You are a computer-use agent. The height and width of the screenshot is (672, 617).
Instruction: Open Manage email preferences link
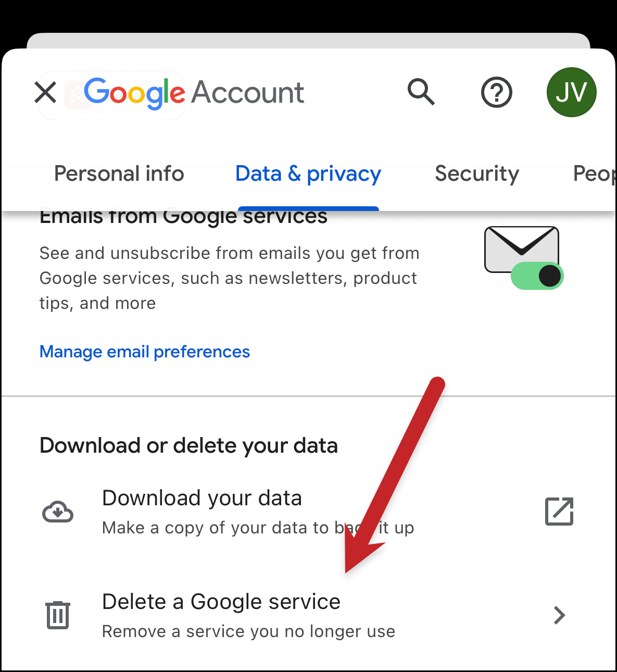coord(145,352)
